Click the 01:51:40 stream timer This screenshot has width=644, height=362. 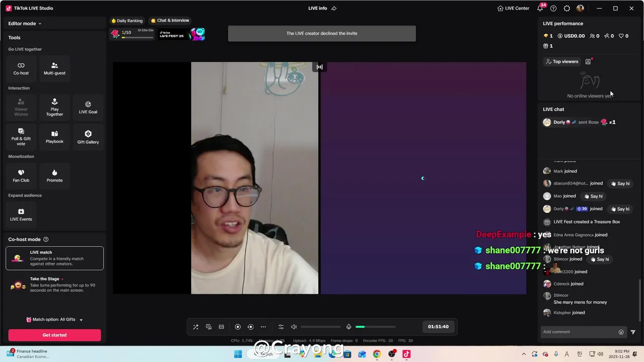pyautogui.click(x=438, y=327)
